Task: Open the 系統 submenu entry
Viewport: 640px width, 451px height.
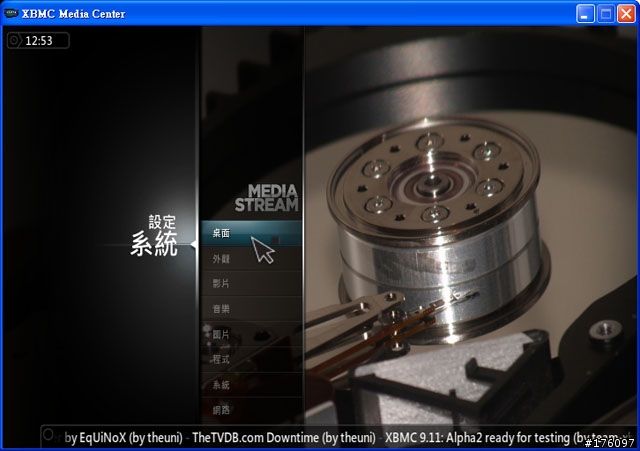Action: [x=251, y=384]
